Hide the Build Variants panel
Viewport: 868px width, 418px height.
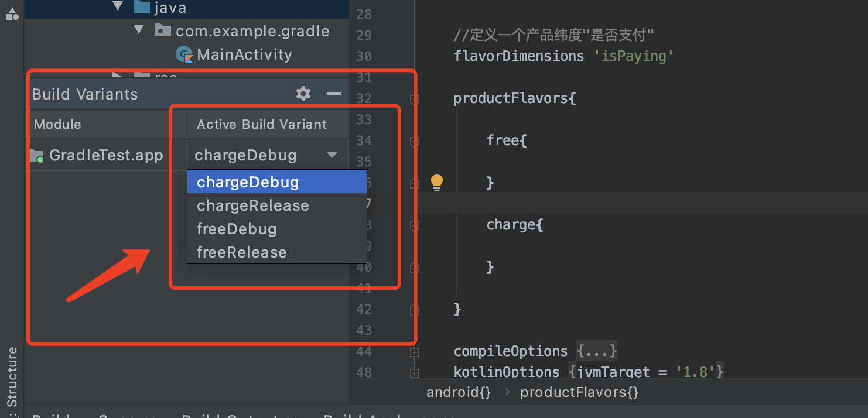(x=333, y=94)
